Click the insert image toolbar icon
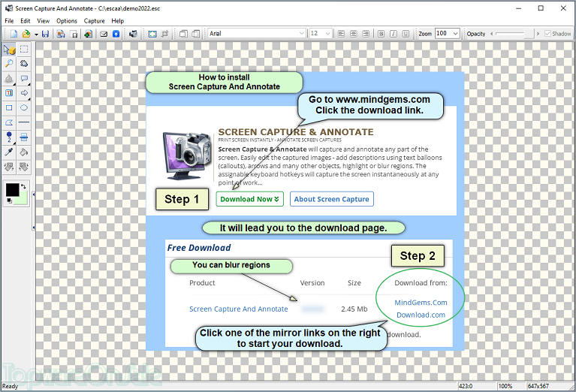The width and height of the screenshot is (576, 392). (88, 34)
